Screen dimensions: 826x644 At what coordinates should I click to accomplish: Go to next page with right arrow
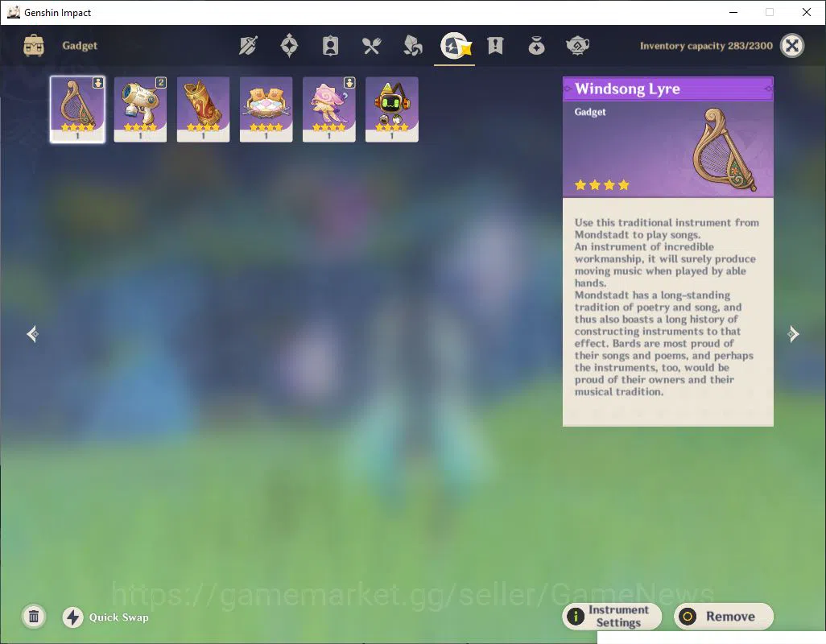(793, 334)
